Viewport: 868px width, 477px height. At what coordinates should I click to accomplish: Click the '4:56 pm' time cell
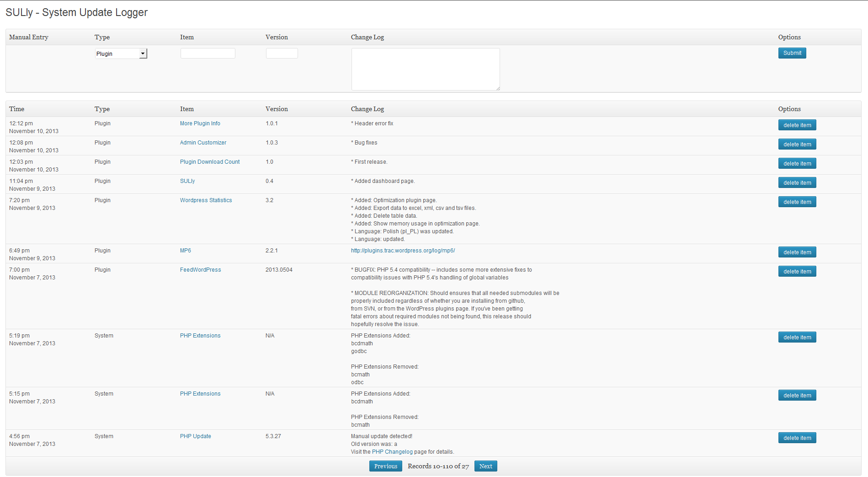pos(19,436)
